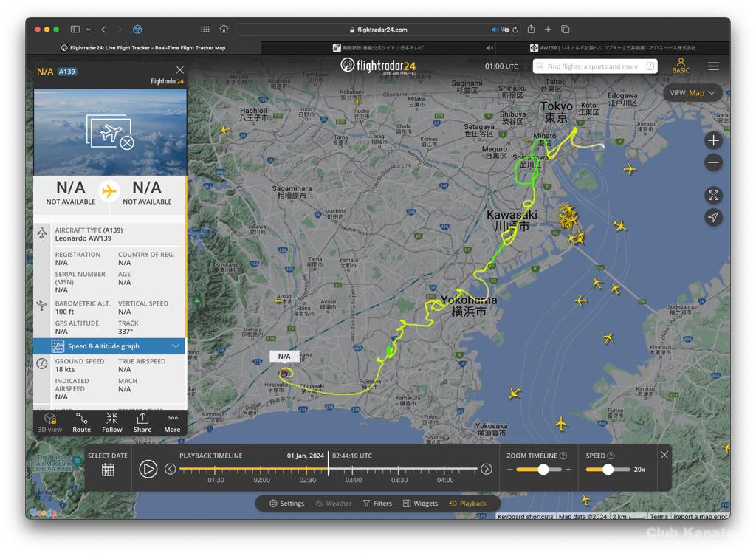Zoom out the map with minus button

click(x=713, y=162)
